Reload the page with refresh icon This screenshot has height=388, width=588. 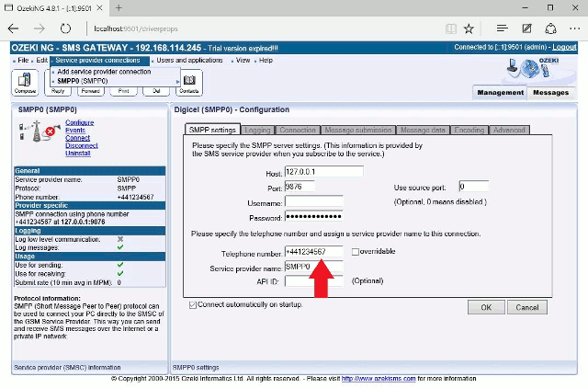(65, 29)
